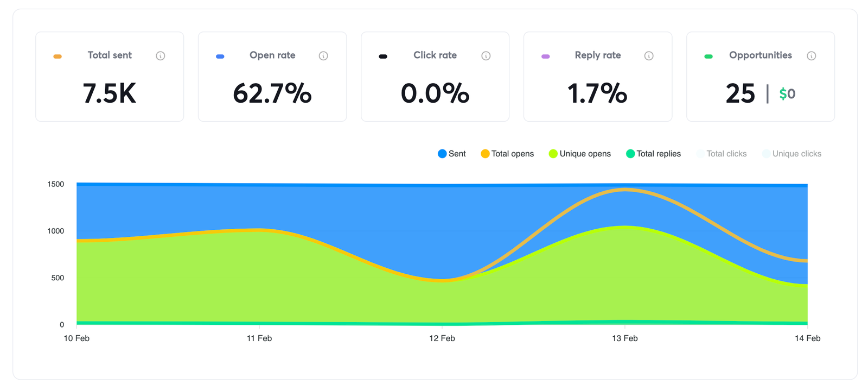Click the info icon beside Open rate
Image resolution: width=868 pixels, height=390 pixels.
pos(323,56)
